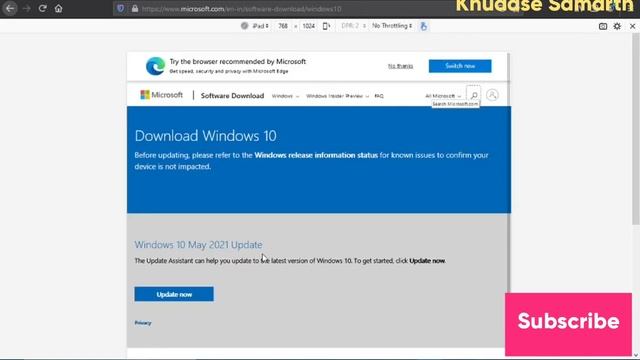
Task: Click the tracking protection shield icon
Action: tap(120, 9)
